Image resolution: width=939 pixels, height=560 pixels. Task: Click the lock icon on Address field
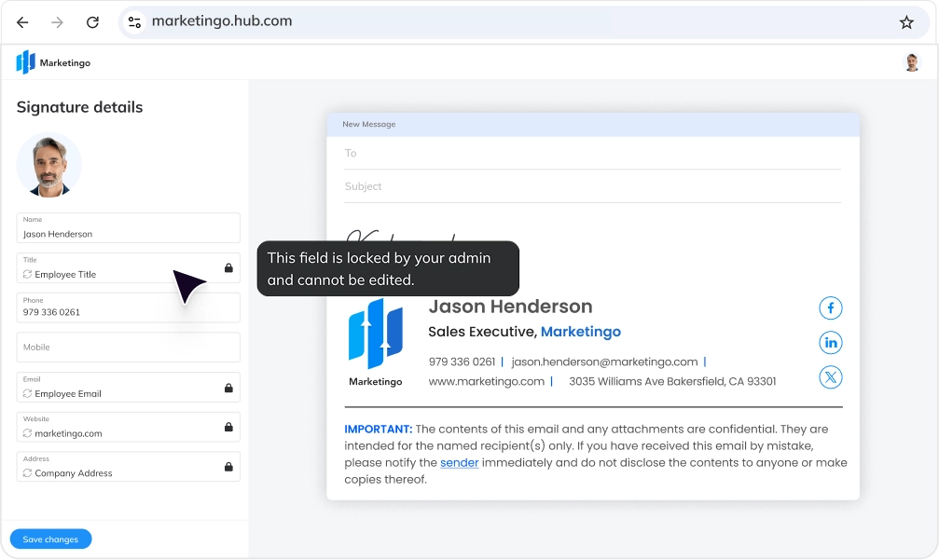pyautogui.click(x=228, y=467)
